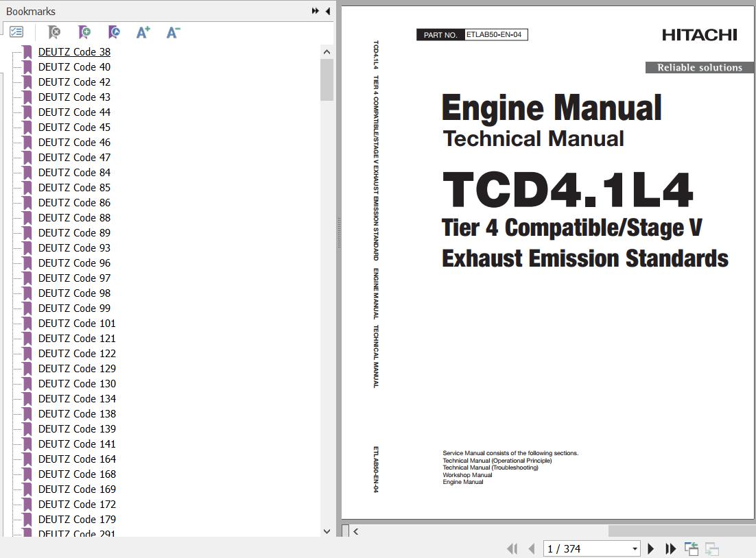Open bookmark DEUTZ Code 45
Screen dimensions: 756x558
coord(74,128)
